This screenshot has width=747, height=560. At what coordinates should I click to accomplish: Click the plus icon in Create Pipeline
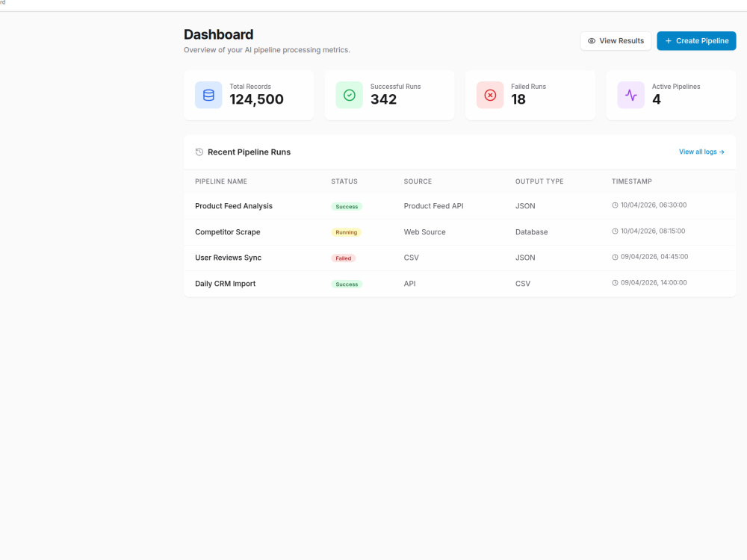click(668, 41)
